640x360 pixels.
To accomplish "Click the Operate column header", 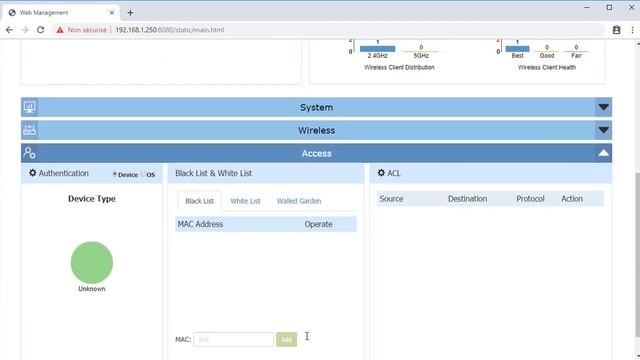I will click(318, 224).
